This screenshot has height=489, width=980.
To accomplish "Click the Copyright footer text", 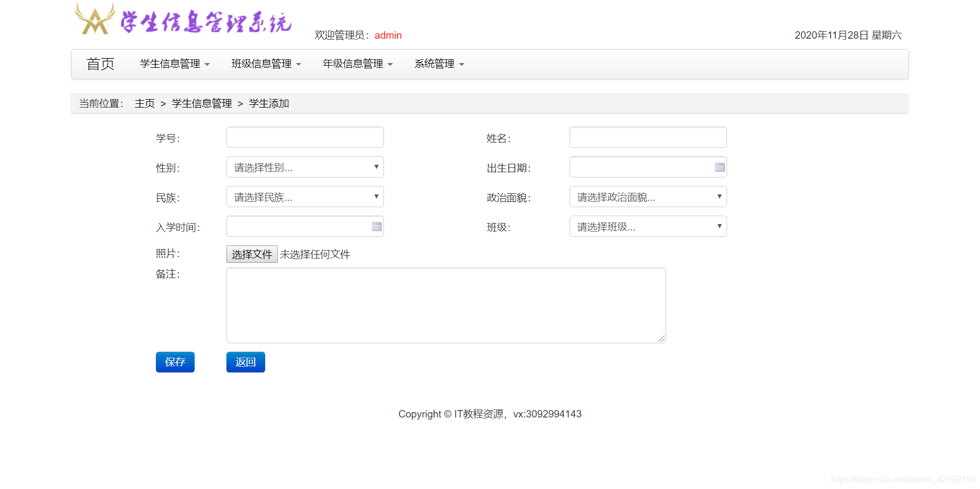I will coord(490,414).
